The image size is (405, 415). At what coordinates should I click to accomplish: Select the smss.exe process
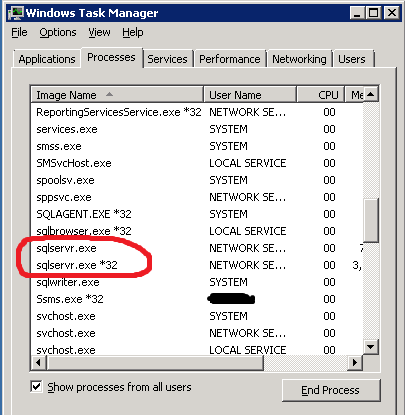click(197, 146)
